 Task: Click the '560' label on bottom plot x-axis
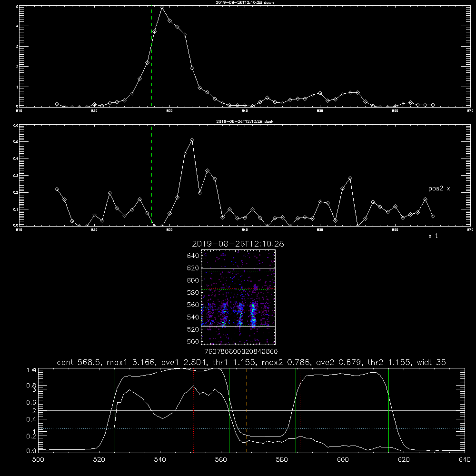click(x=221, y=460)
